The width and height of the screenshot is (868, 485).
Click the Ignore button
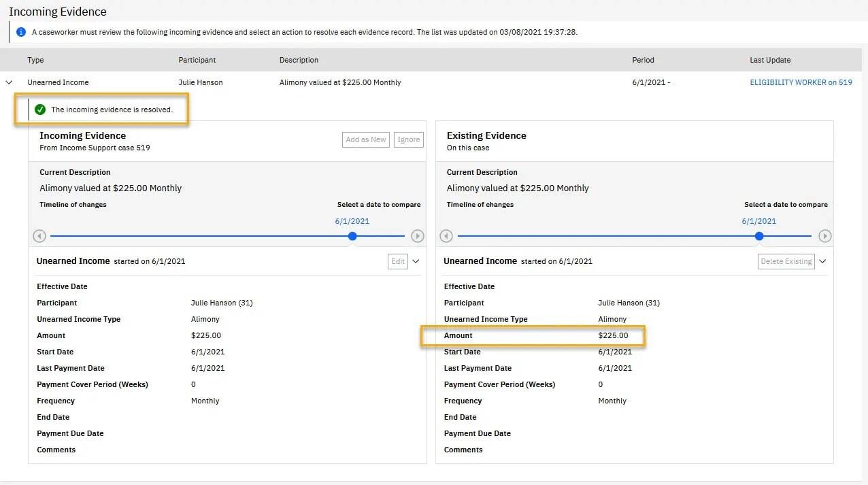409,139
